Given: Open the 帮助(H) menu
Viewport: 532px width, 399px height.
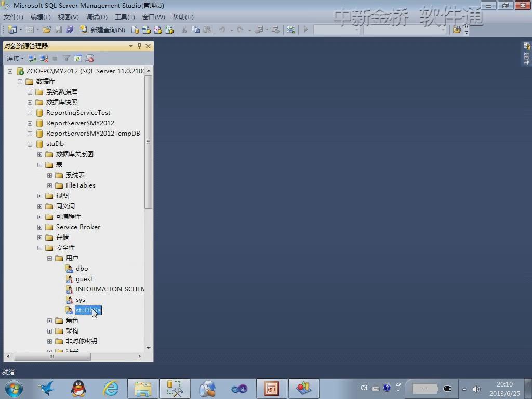Looking at the screenshot, I should point(183,17).
